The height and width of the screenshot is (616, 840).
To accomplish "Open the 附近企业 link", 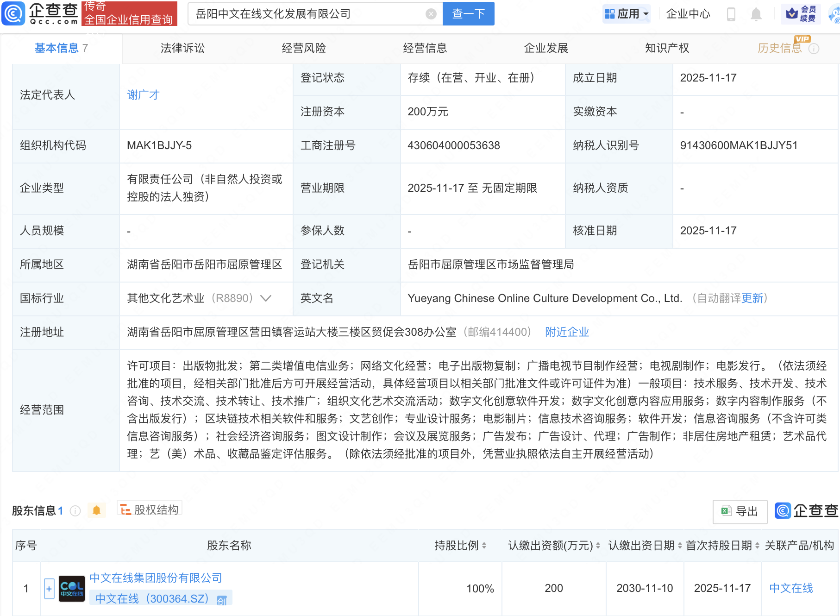I will coord(566,332).
